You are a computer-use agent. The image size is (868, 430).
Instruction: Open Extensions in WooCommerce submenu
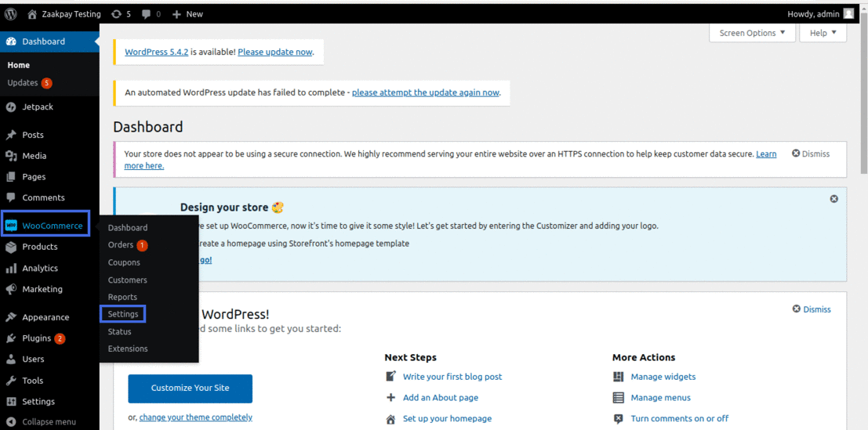pyautogui.click(x=128, y=349)
